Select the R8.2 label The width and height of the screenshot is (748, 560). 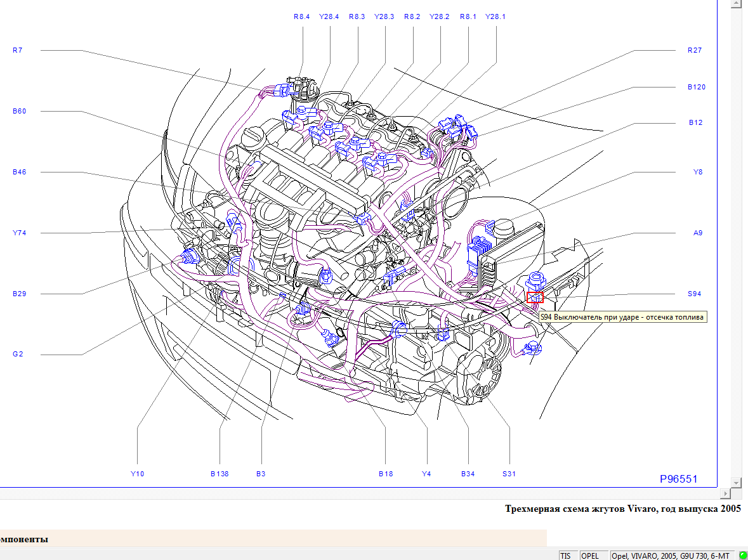pyautogui.click(x=412, y=16)
